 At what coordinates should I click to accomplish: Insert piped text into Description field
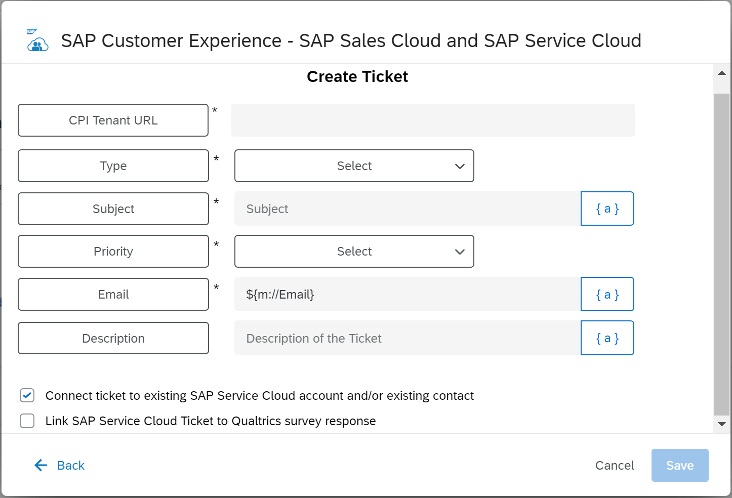pyautogui.click(x=607, y=337)
